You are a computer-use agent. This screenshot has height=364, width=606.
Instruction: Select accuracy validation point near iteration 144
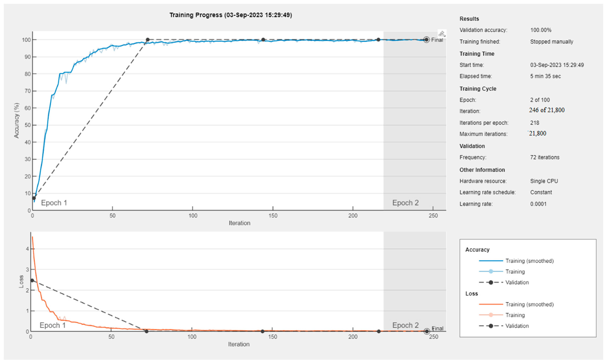(x=263, y=40)
